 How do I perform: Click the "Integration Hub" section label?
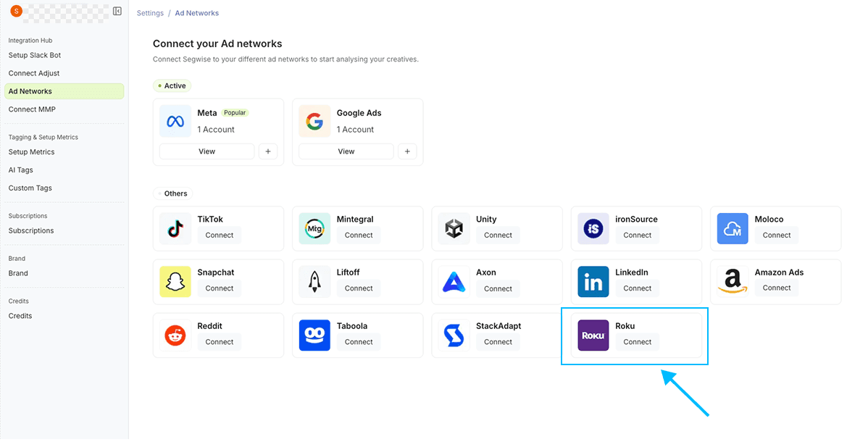(30, 41)
